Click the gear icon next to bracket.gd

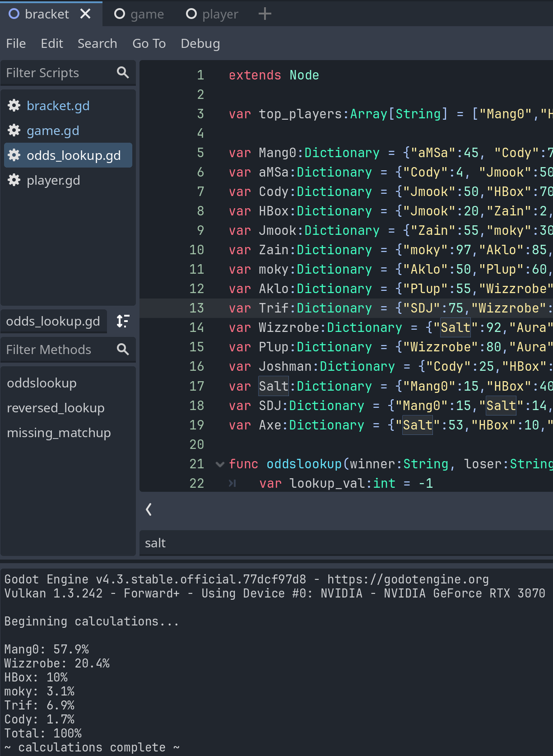[x=14, y=106]
